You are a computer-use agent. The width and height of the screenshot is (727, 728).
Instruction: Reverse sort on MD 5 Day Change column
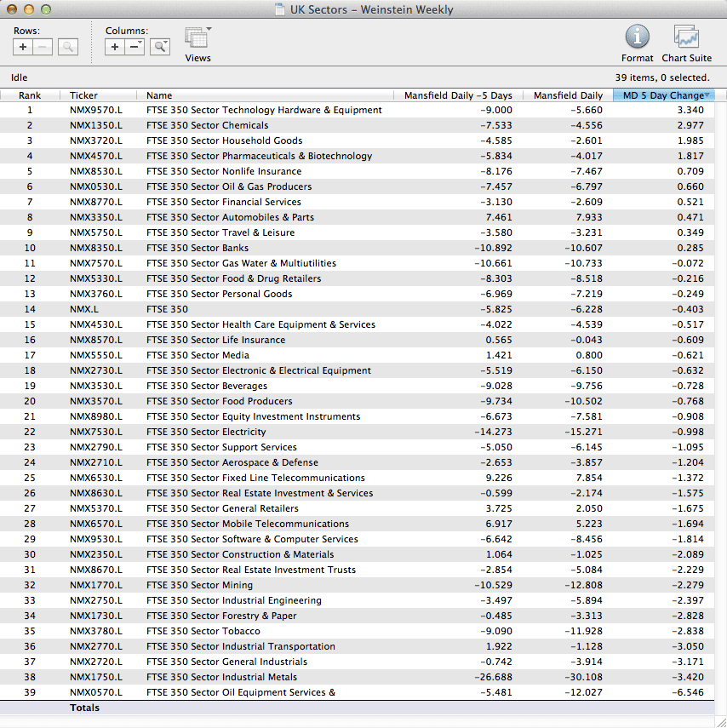[x=663, y=95]
